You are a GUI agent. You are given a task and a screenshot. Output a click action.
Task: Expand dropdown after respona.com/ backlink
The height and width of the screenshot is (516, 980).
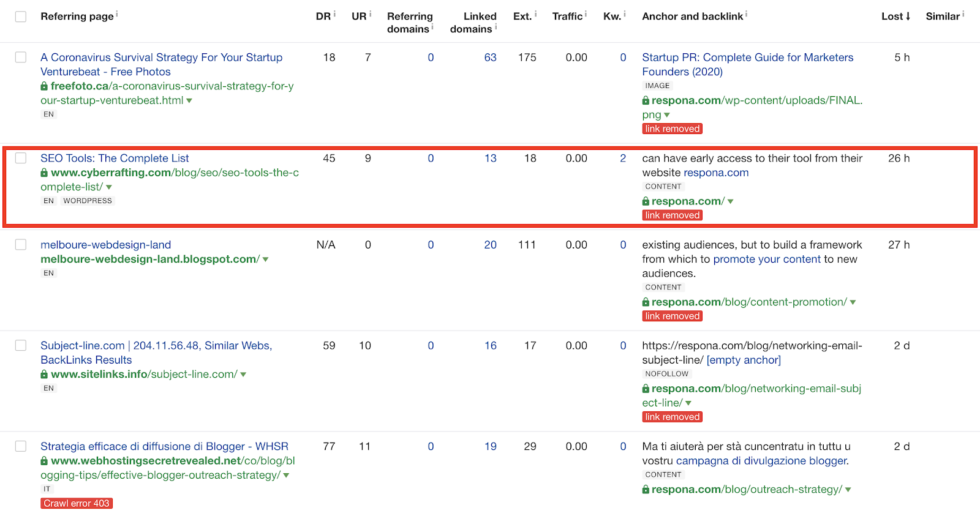pyautogui.click(x=731, y=201)
